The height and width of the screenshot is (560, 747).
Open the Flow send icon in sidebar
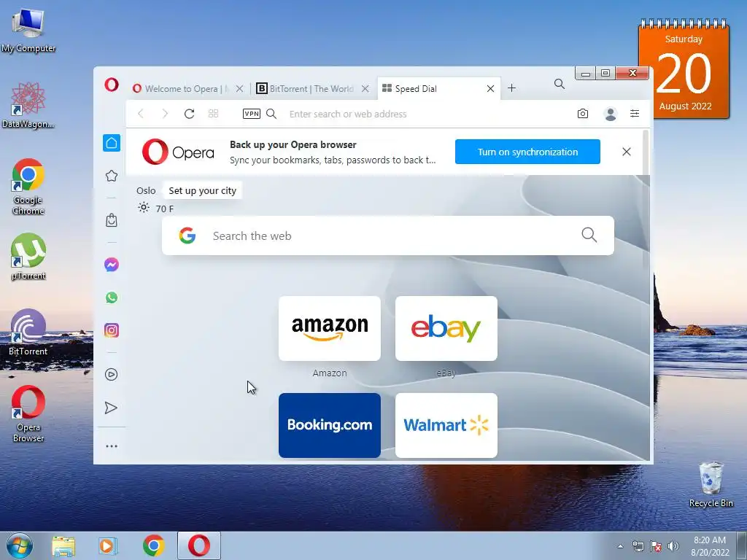111,408
